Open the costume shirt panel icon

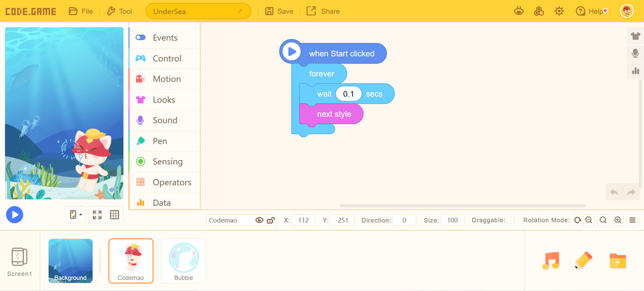[x=635, y=36]
